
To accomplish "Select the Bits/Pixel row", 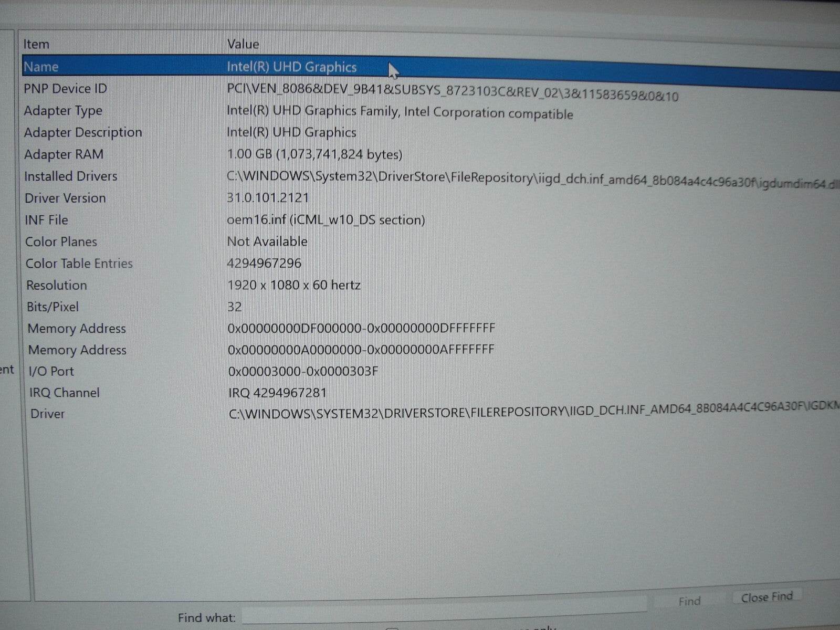I will 210,307.
